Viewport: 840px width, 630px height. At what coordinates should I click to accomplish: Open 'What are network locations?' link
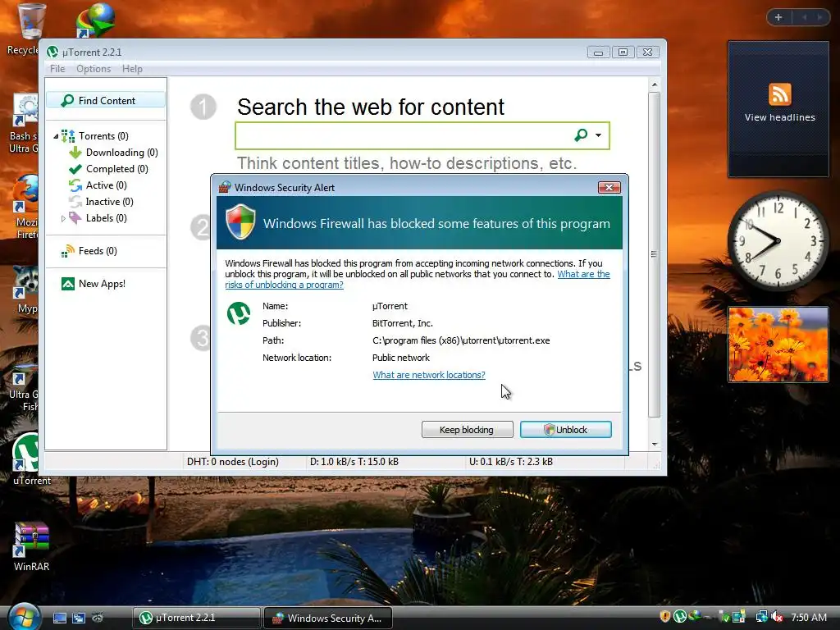click(x=429, y=375)
